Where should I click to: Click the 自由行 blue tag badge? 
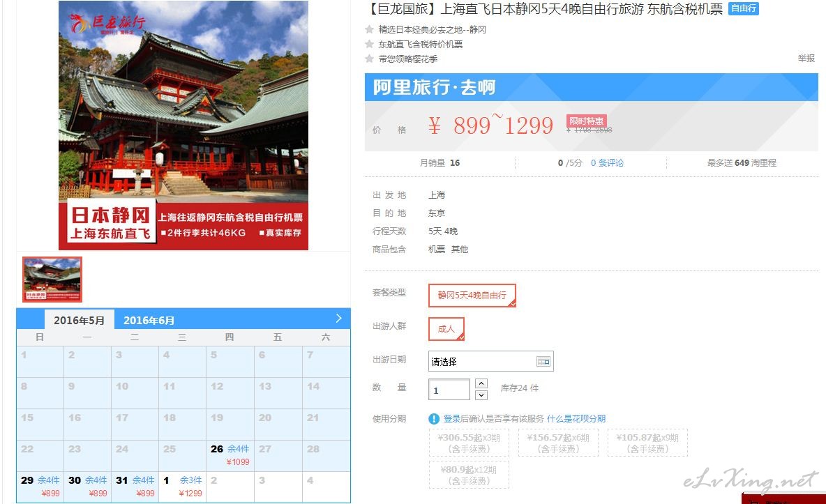[743, 8]
